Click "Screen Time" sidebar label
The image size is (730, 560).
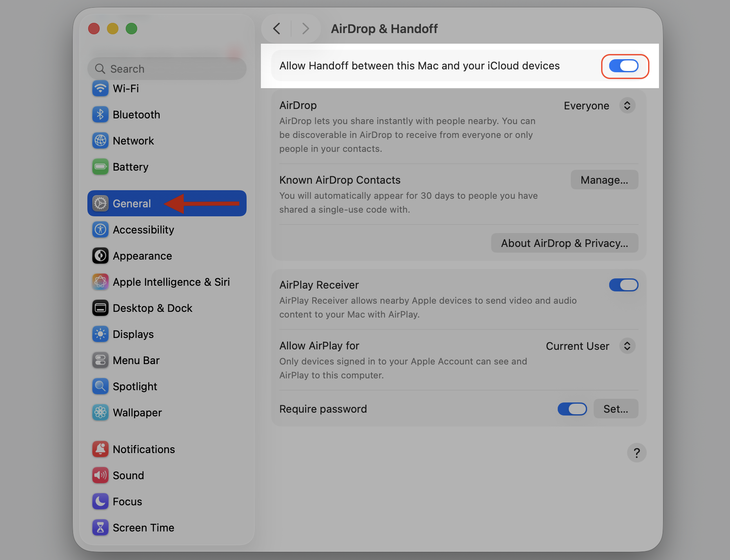[x=143, y=528]
